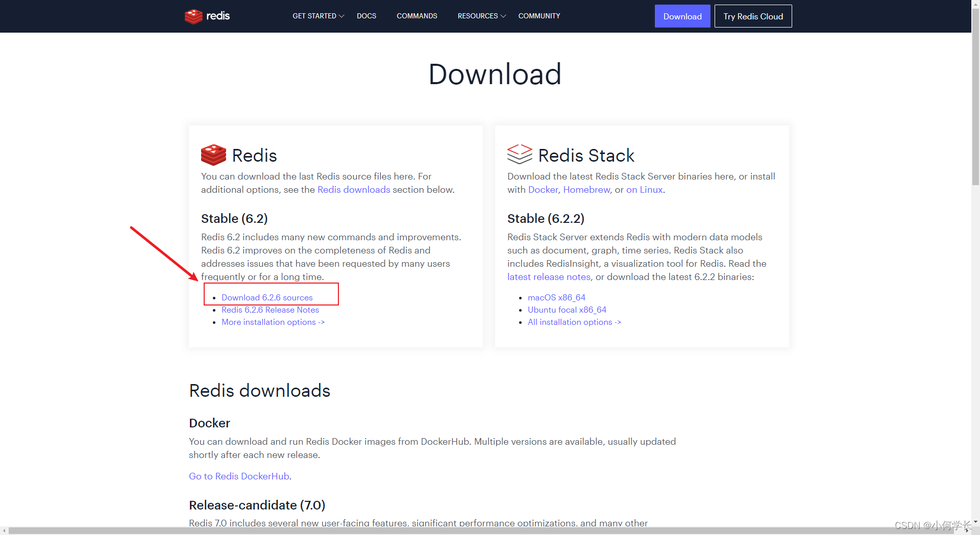This screenshot has height=535, width=980.
Task: Click the Release-candidate (7.0) heading
Action: 257,505
